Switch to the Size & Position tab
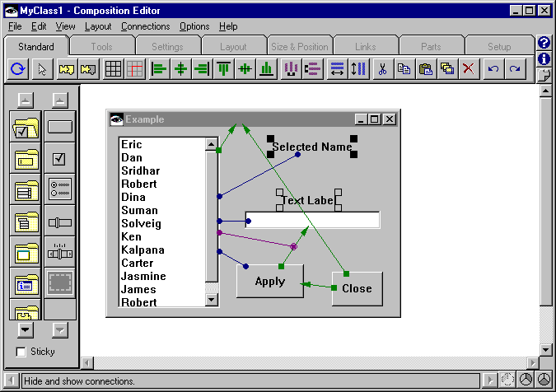556x392 pixels. [x=300, y=47]
